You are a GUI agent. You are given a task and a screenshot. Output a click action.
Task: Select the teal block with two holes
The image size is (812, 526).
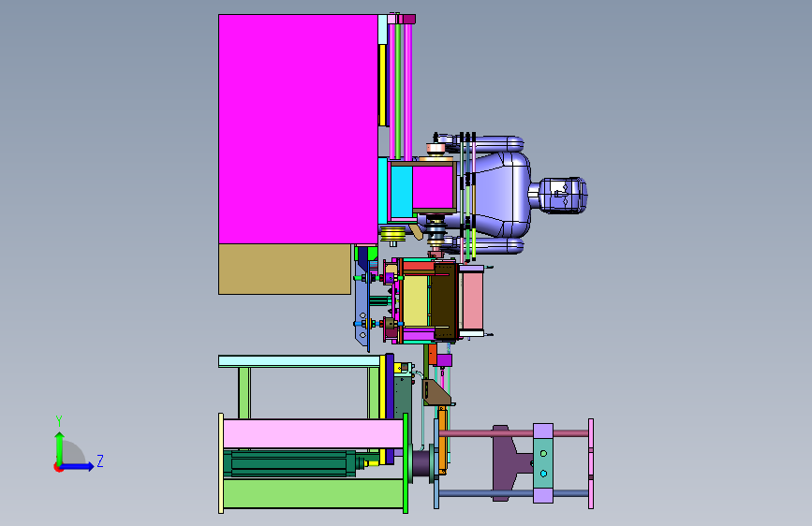tap(542, 463)
